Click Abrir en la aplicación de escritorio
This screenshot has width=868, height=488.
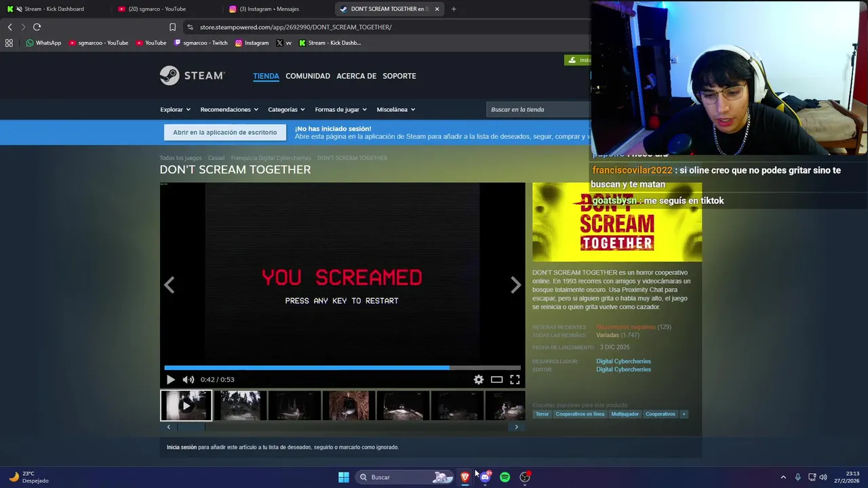point(224,132)
